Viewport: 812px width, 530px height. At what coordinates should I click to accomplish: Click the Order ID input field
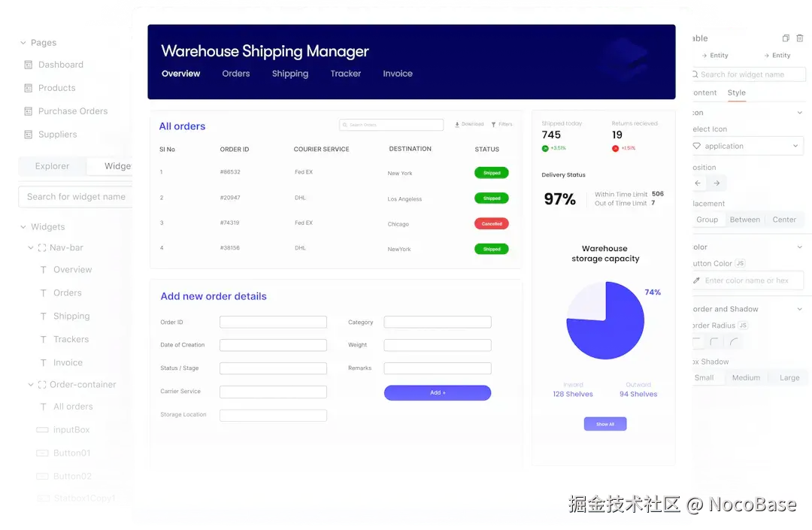[274, 322]
